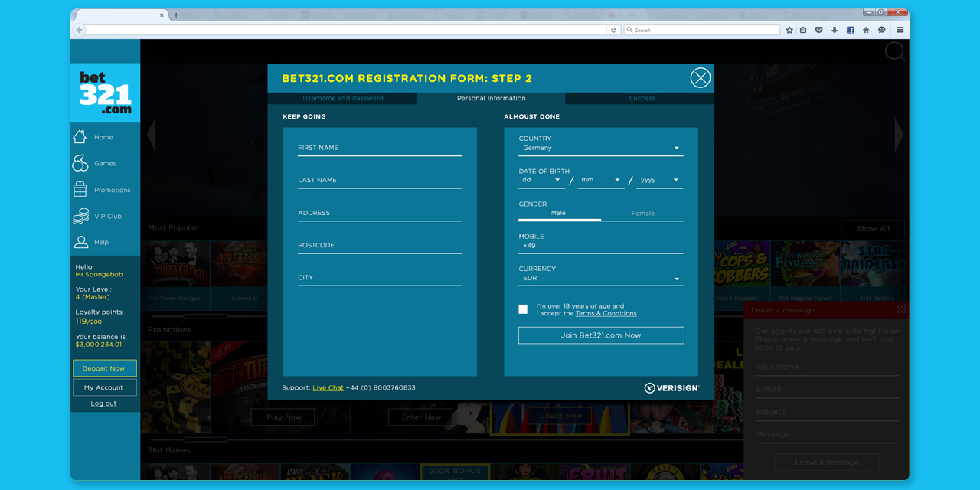Select the Success tab
This screenshot has height=490, width=980.
(642, 98)
